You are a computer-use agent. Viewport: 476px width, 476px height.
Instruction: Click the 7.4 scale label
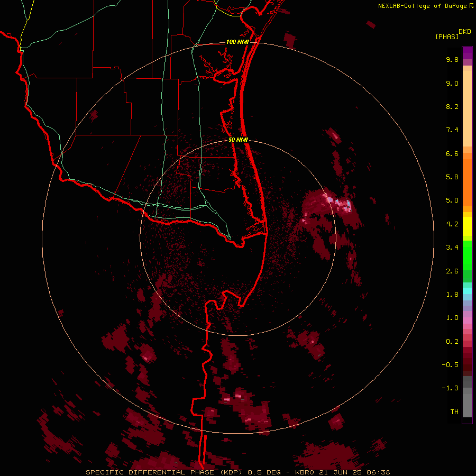[452, 130]
